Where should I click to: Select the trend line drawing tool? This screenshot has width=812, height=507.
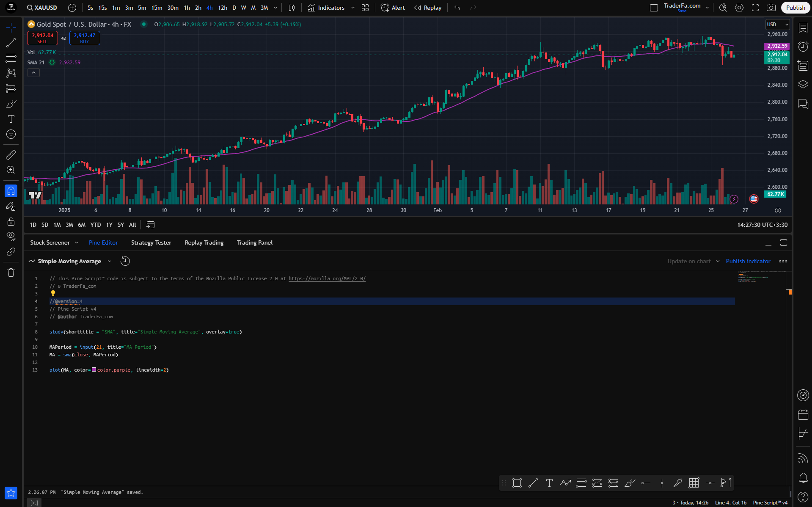(x=11, y=43)
